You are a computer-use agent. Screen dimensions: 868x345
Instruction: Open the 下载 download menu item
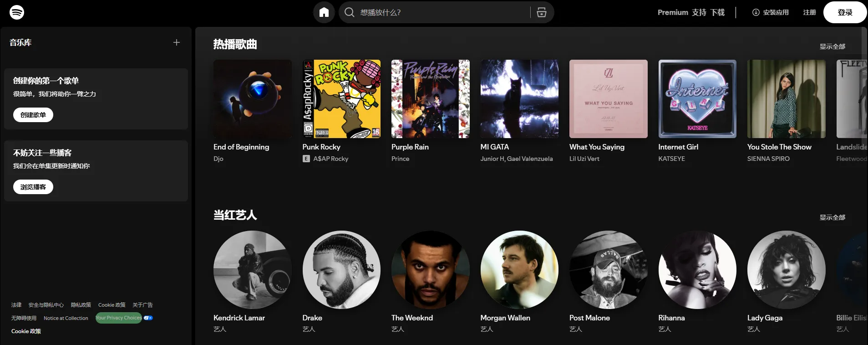717,12
